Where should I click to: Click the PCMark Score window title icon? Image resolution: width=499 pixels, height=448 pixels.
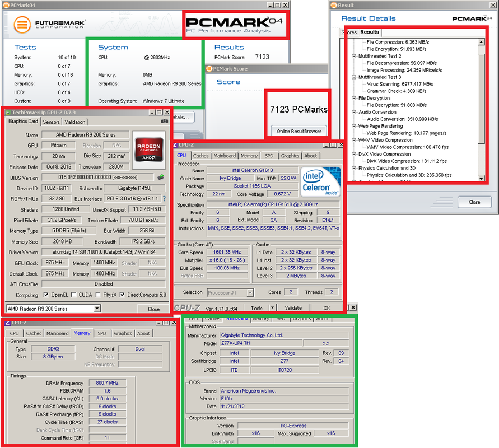pos(209,68)
